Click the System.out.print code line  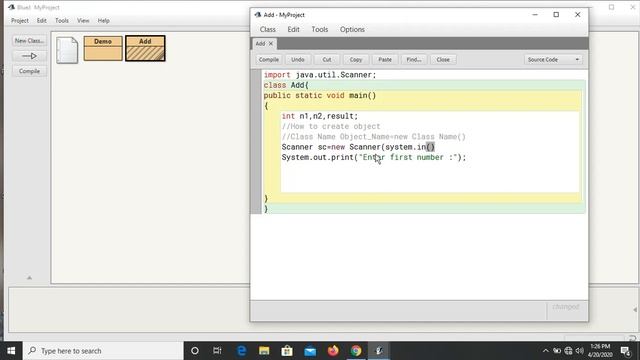(373, 157)
